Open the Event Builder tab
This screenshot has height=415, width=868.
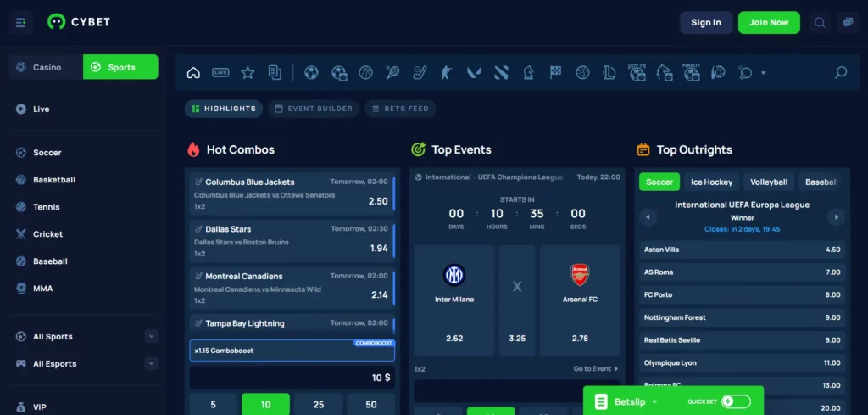point(314,109)
